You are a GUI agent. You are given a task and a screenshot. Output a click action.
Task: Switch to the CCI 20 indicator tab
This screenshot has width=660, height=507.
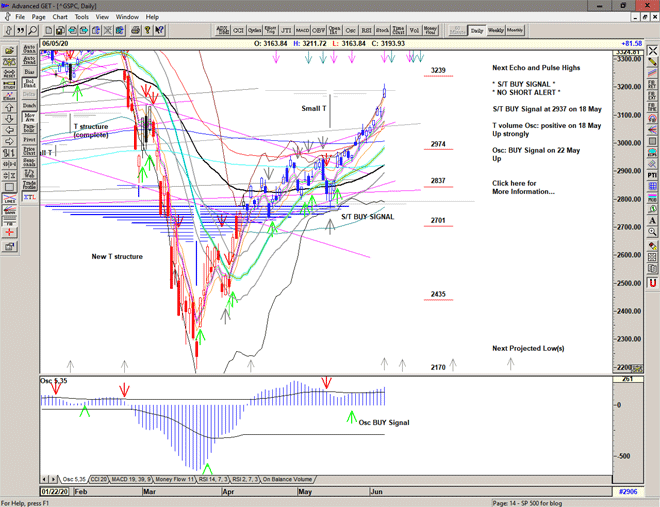click(99, 479)
